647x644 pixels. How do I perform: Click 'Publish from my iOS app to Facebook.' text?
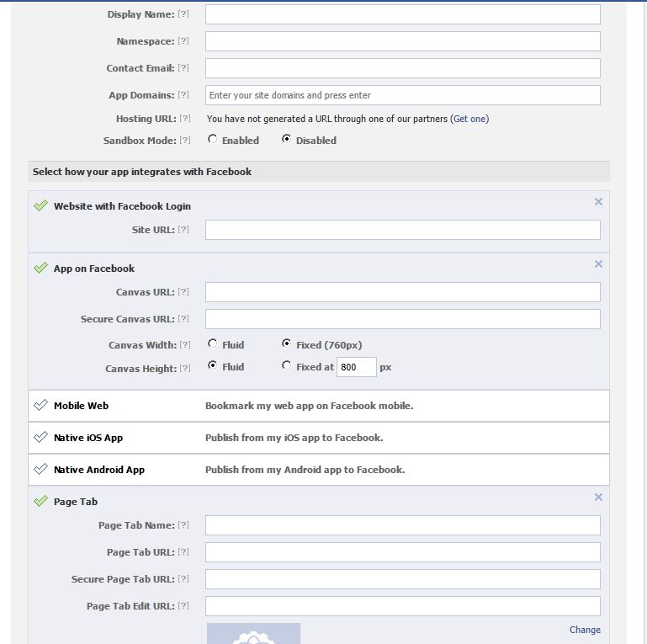pos(294,438)
